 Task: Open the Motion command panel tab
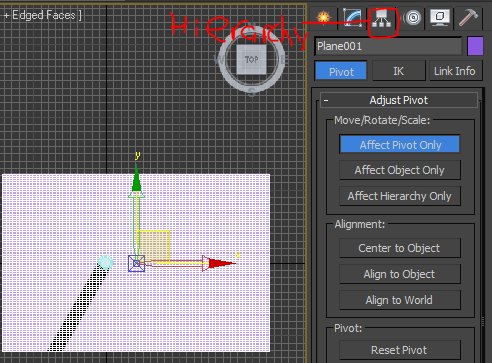pos(413,17)
